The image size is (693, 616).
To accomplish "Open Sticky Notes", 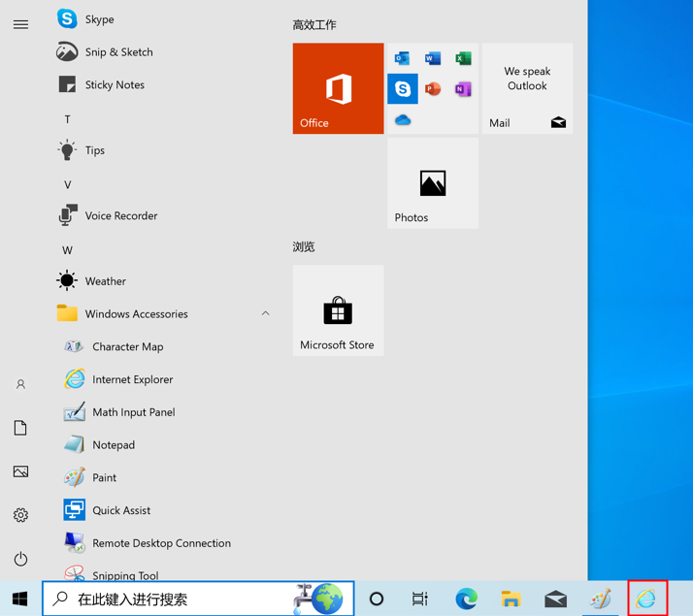I will pyautogui.click(x=114, y=85).
